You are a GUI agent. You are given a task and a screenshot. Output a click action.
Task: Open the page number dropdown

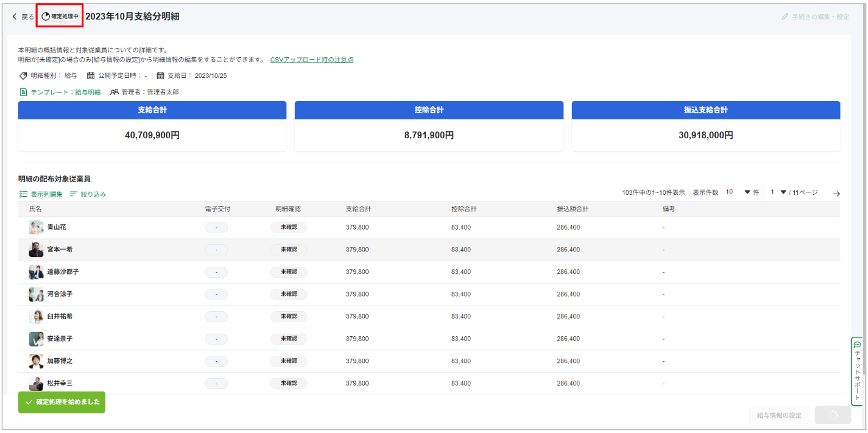(783, 192)
